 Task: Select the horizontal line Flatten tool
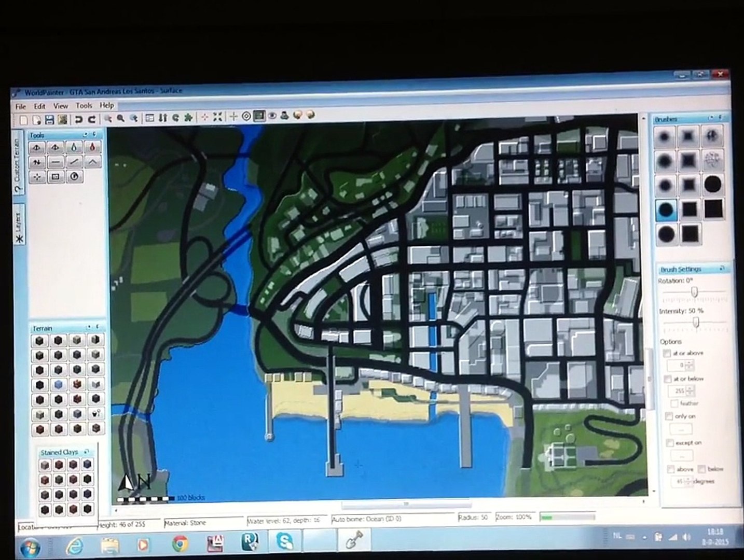click(56, 162)
